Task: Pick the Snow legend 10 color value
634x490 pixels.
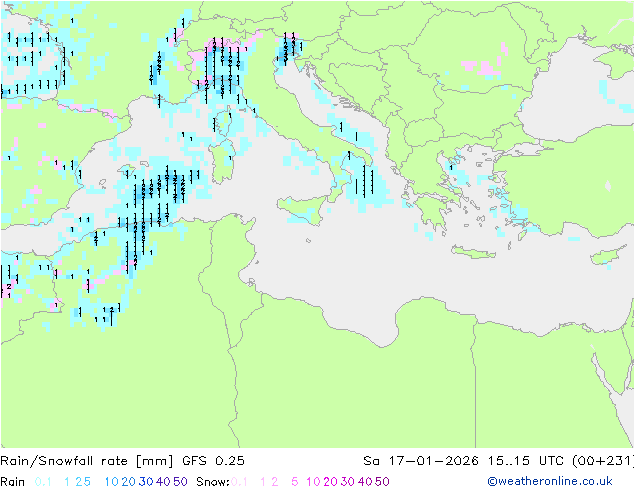Action: point(313,482)
